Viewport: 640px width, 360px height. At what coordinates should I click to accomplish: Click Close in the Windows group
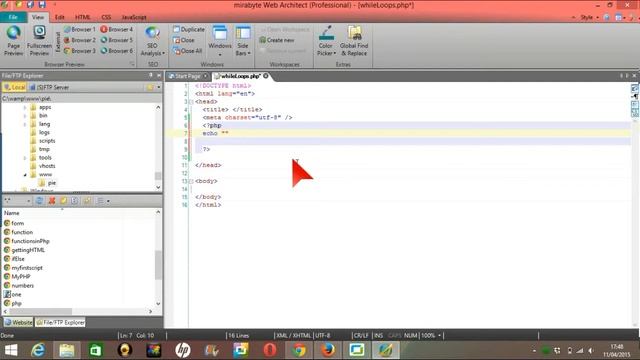click(x=184, y=40)
